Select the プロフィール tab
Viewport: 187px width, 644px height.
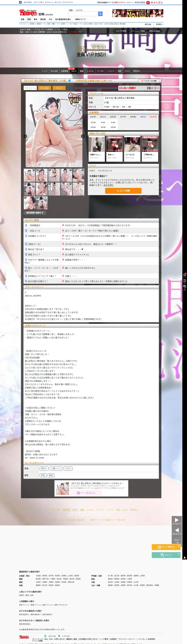[x=30, y=88]
